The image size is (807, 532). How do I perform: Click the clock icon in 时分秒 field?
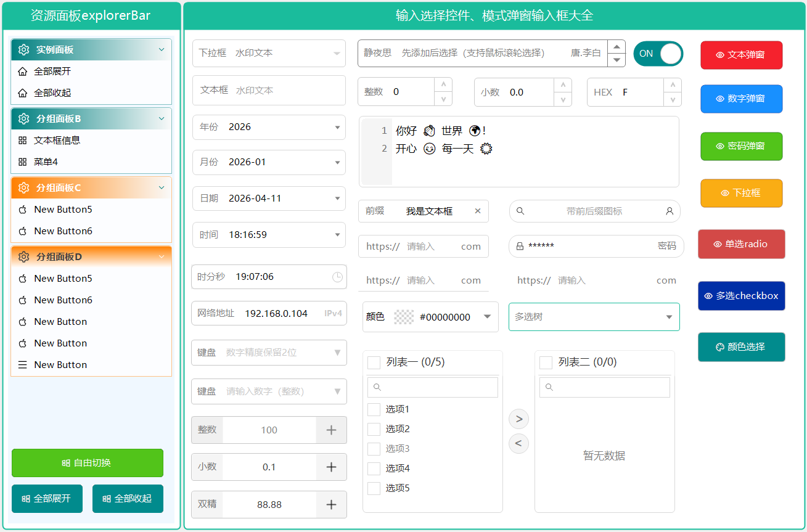(337, 277)
